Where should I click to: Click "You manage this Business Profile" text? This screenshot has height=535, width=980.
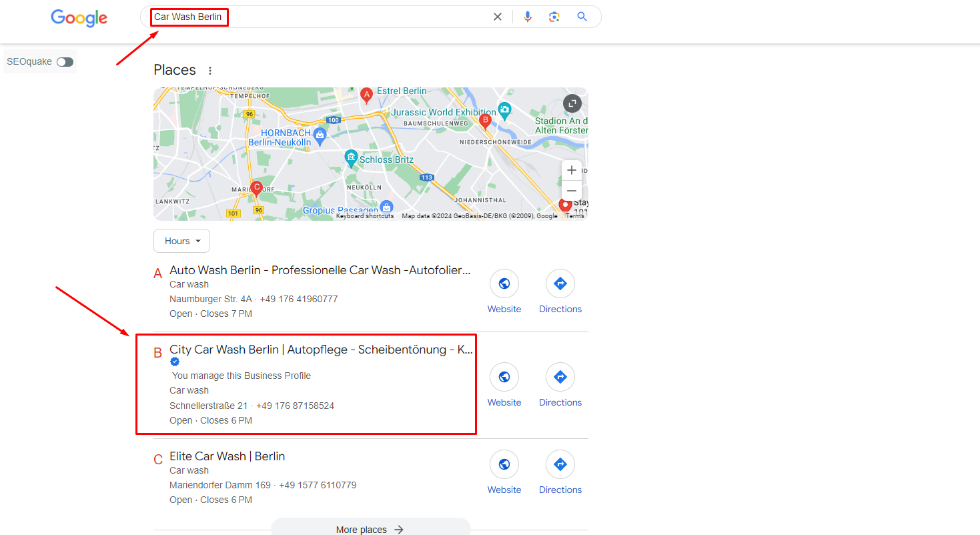241,376
